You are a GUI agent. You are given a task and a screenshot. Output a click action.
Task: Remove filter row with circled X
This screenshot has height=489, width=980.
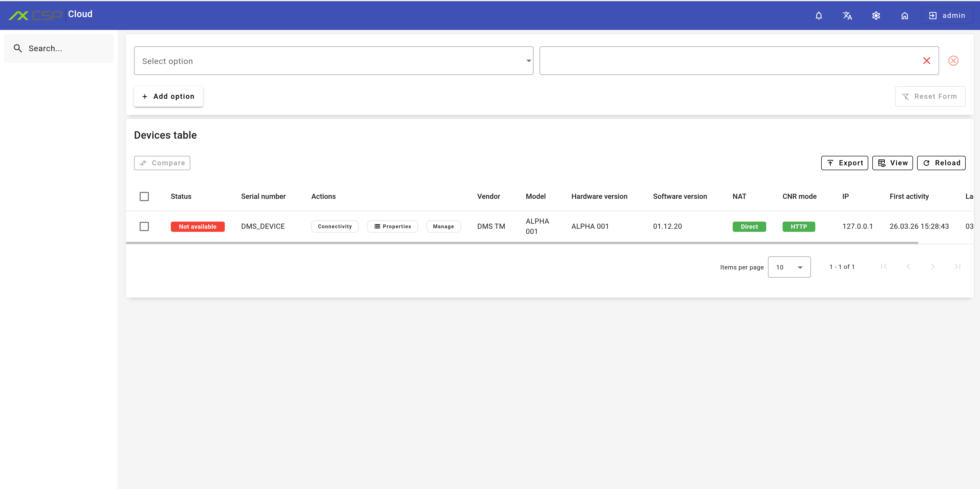pos(953,61)
